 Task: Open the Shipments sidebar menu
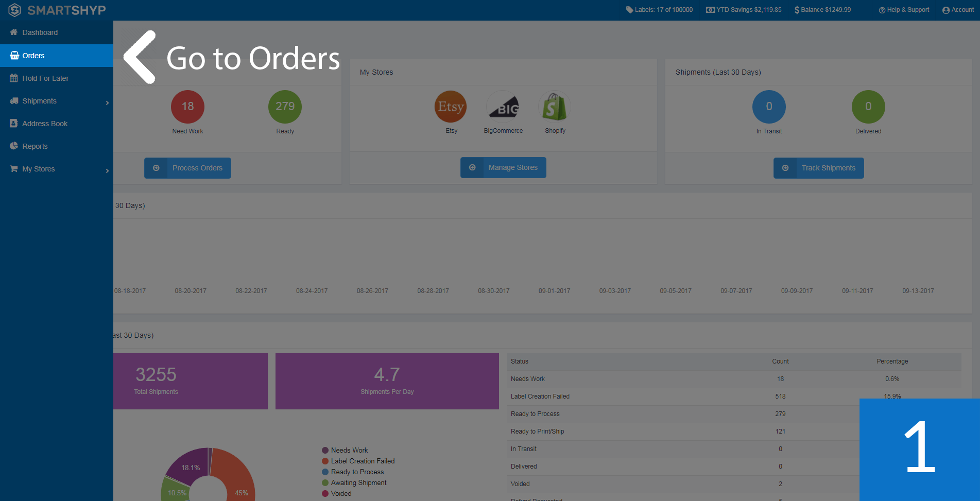point(57,101)
